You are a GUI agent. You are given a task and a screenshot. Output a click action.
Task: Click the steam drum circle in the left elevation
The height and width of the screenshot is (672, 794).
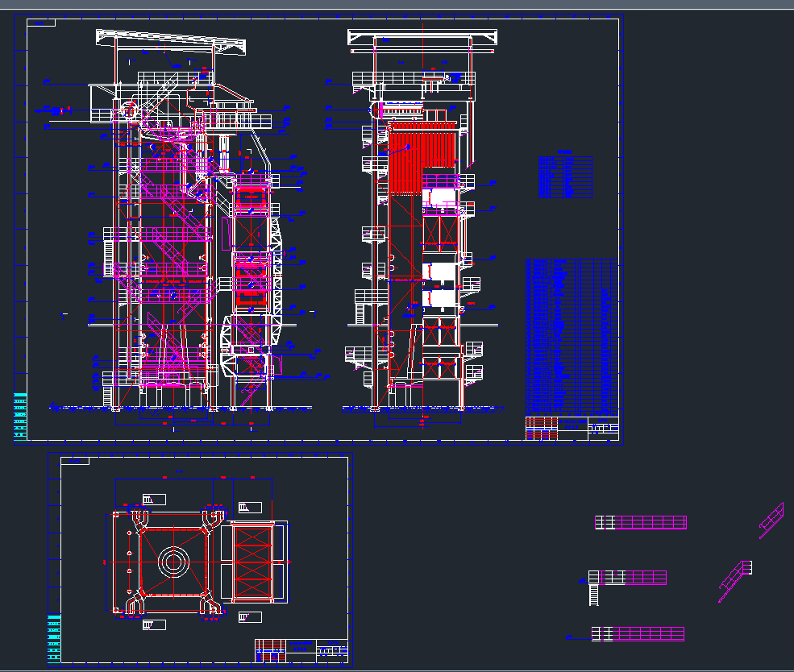point(128,110)
